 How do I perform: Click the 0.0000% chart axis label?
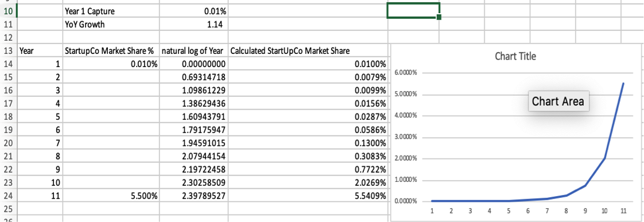click(x=405, y=201)
